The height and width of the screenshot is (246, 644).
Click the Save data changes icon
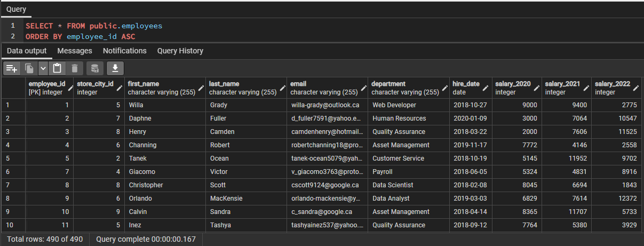coord(95,68)
